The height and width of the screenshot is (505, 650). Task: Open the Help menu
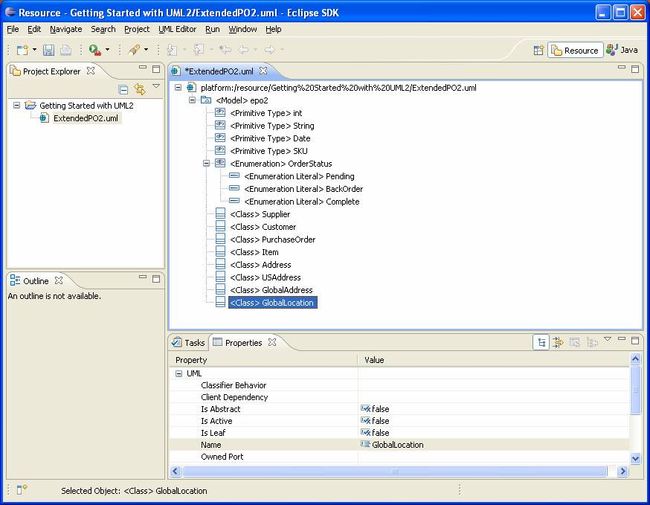pos(274,29)
